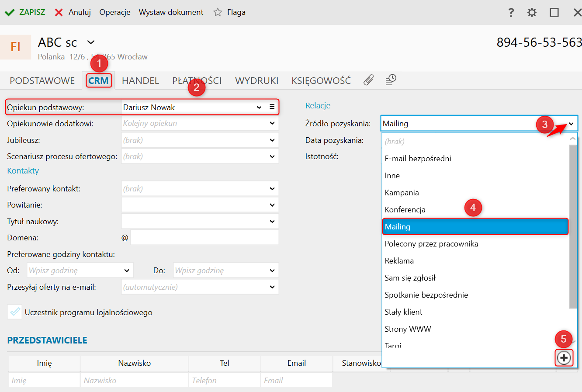Click the ZAPISZ save button
Viewport: 582px width, 392px height.
click(x=26, y=12)
